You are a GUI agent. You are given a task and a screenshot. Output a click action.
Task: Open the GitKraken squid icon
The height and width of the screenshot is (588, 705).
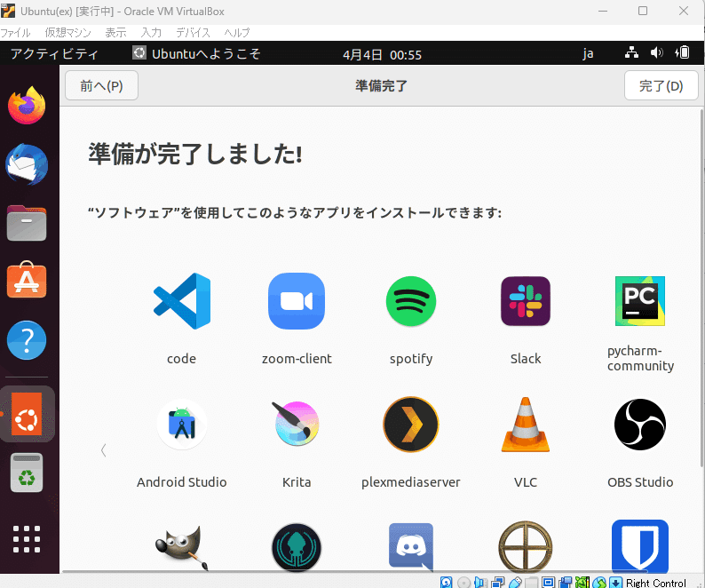click(297, 547)
